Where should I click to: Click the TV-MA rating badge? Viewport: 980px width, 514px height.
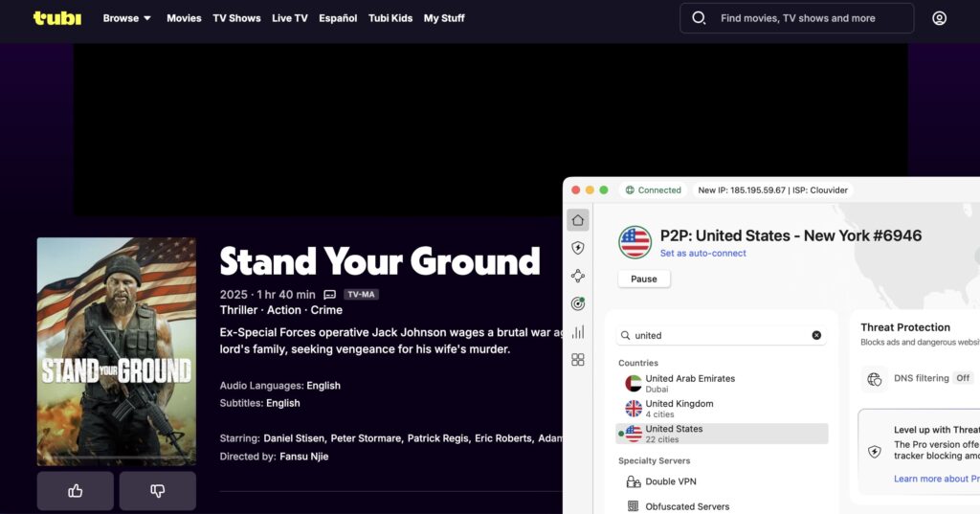click(x=361, y=295)
